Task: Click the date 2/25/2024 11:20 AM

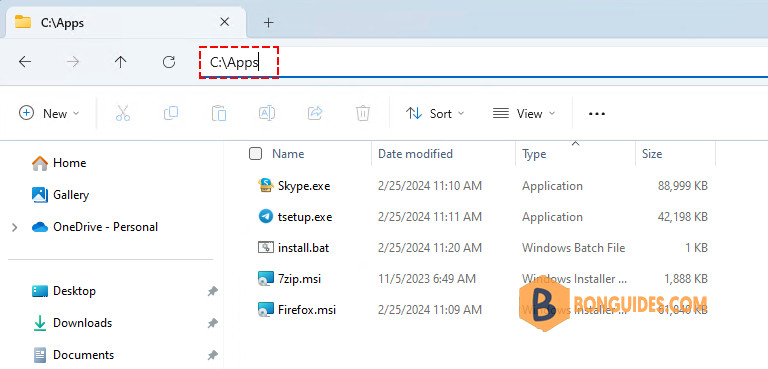Action: pos(430,248)
